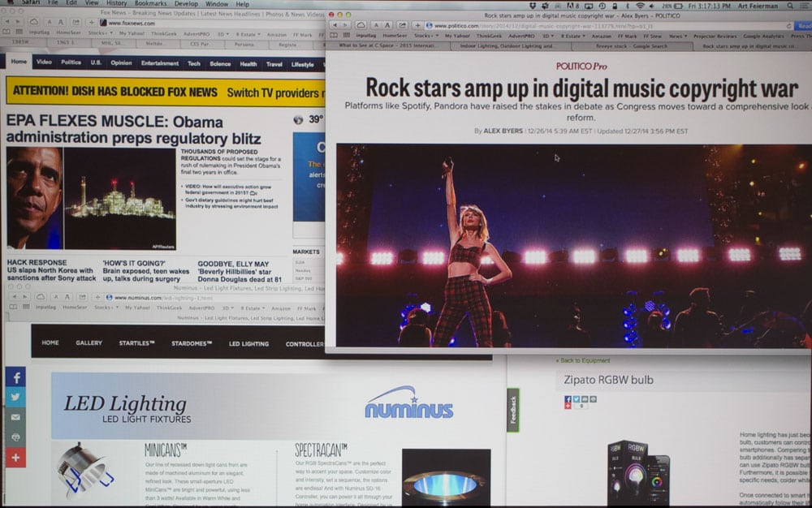812x508 pixels.
Task: Reload the Politico page
Action: tap(788, 26)
